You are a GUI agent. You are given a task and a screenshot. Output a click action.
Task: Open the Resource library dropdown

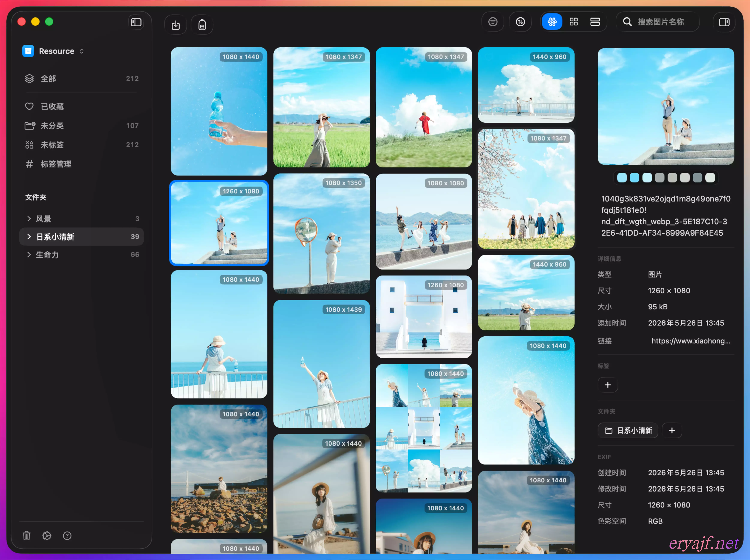click(x=53, y=51)
